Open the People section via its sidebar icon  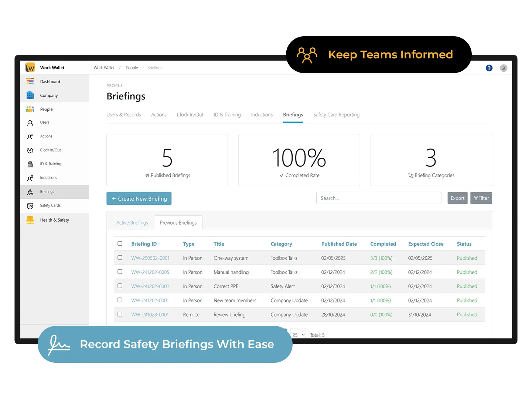30,109
